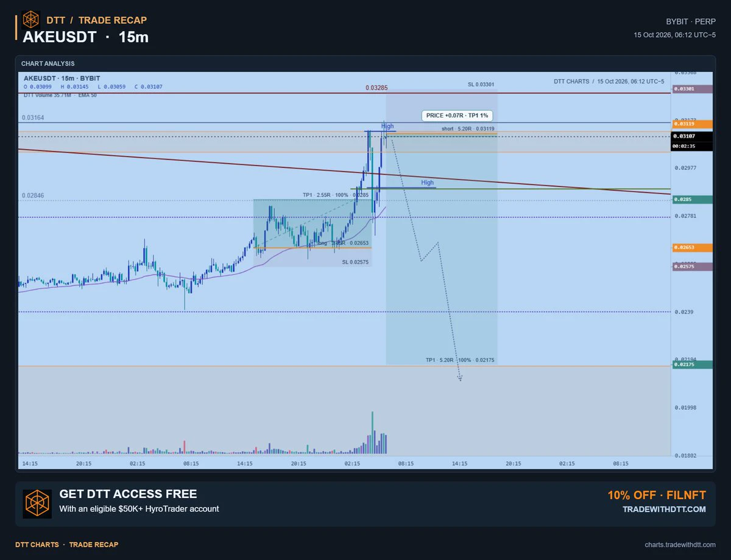Screen dimensions: 731x560
Task: Click the '0.03164' level label at the chart's left edge
Action: (x=33, y=117)
